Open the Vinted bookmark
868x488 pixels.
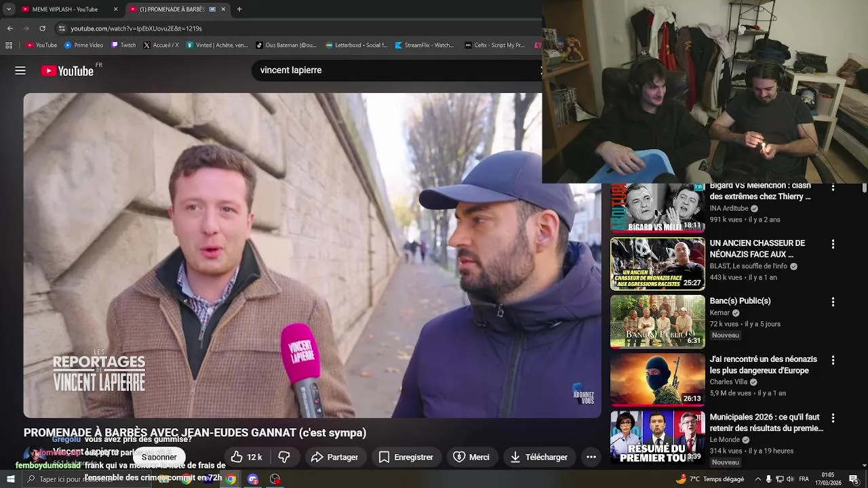pos(218,45)
